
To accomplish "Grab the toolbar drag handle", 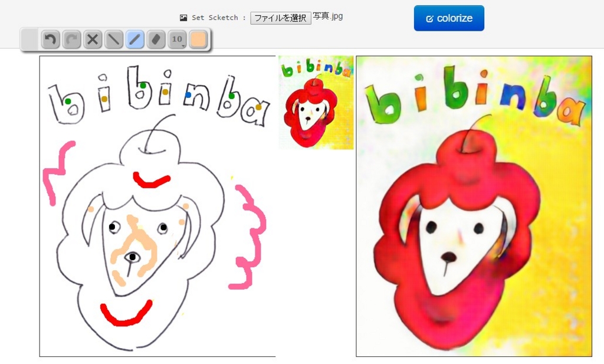I will click(x=29, y=40).
